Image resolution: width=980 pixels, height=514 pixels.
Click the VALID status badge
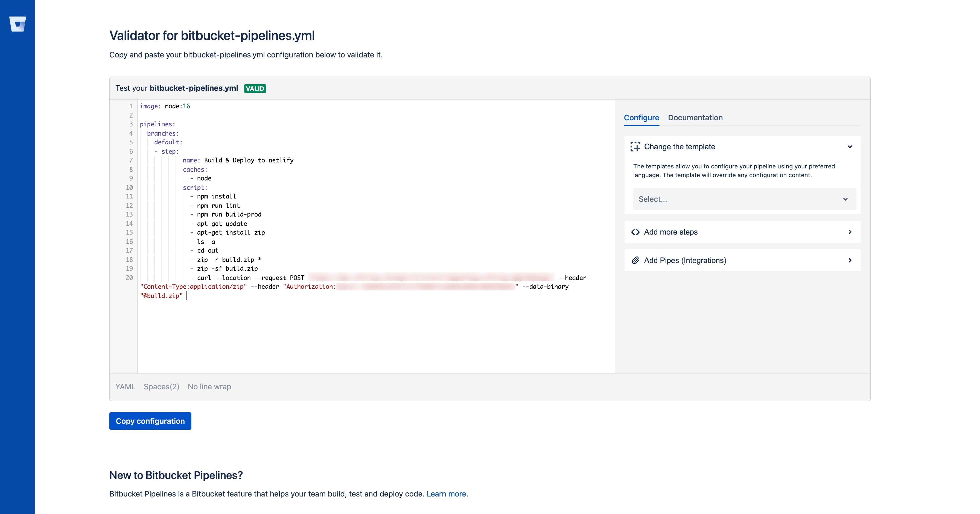click(x=255, y=89)
